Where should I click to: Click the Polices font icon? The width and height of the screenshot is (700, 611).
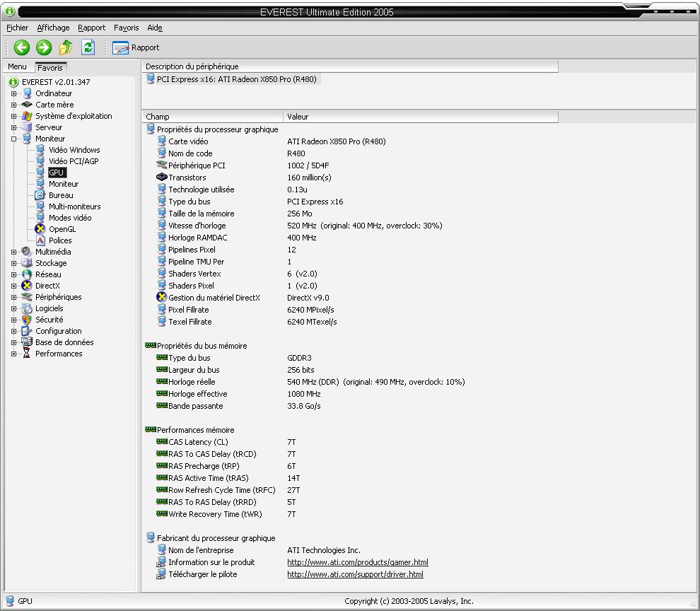click(x=40, y=240)
